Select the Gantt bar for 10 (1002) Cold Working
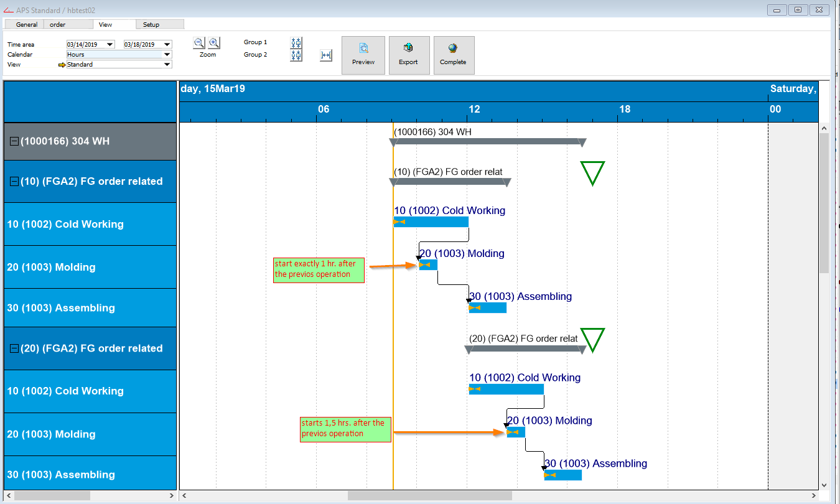840x504 pixels. [x=431, y=222]
